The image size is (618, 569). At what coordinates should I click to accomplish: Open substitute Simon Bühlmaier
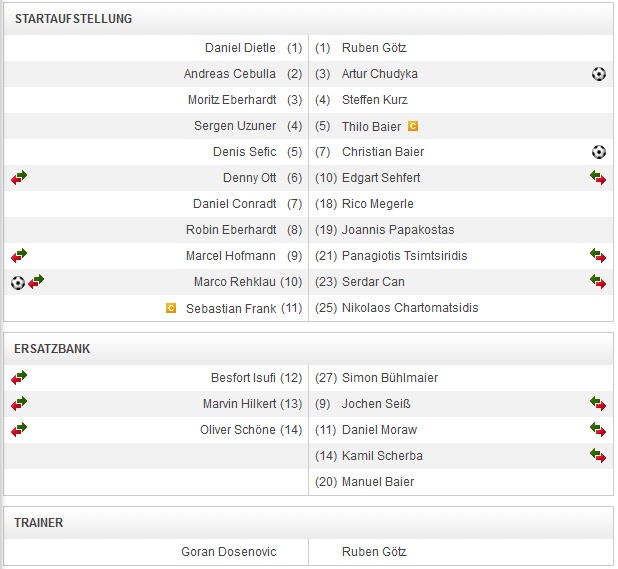tap(390, 378)
